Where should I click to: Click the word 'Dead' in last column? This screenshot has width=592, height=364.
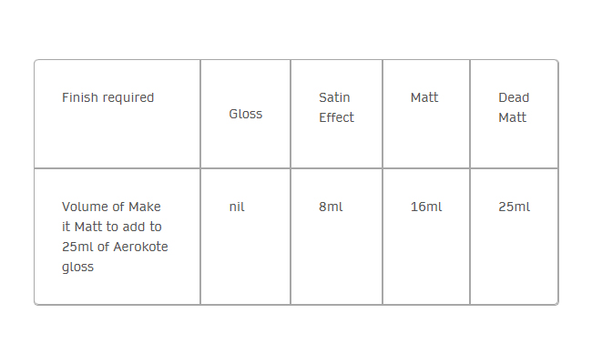pyautogui.click(x=514, y=97)
